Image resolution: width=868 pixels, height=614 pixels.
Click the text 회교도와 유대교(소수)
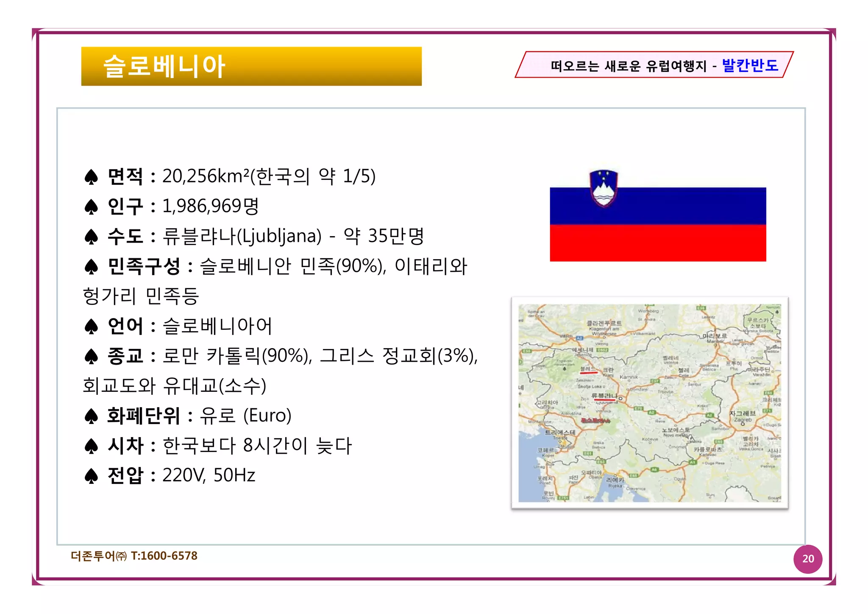tap(174, 385)
